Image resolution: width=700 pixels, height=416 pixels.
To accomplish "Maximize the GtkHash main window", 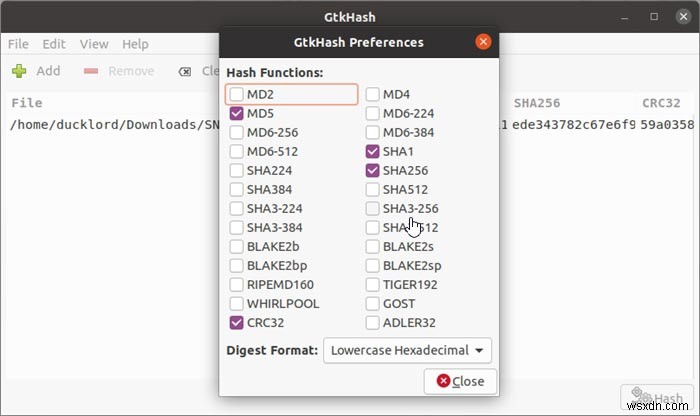I will [x=654, y=17].
